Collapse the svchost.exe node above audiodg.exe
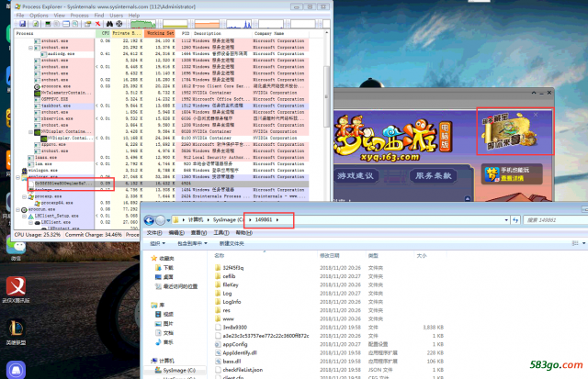 pos(30,48)
